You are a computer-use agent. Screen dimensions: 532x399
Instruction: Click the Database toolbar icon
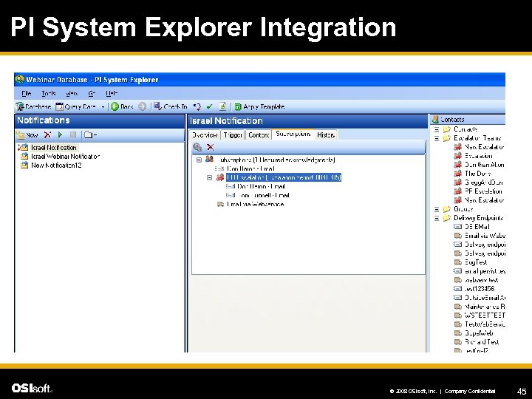tap(20, 106)
